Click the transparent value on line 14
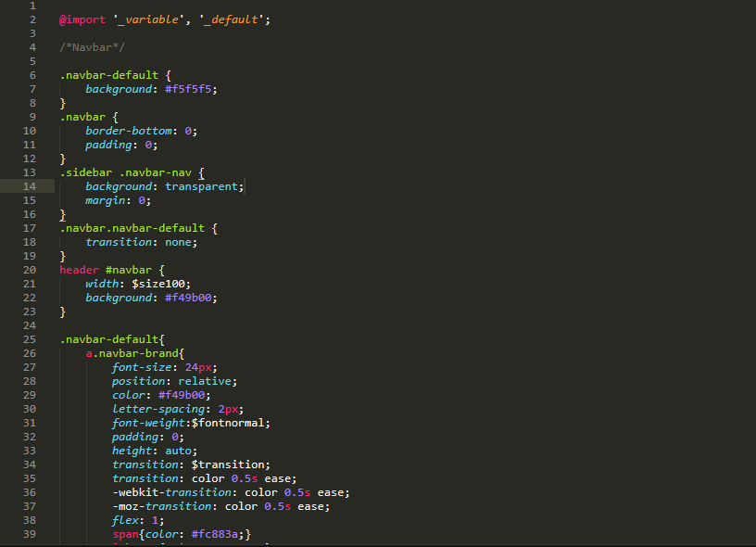This screenshot has height=547, width=756. [x=202, y=186]
